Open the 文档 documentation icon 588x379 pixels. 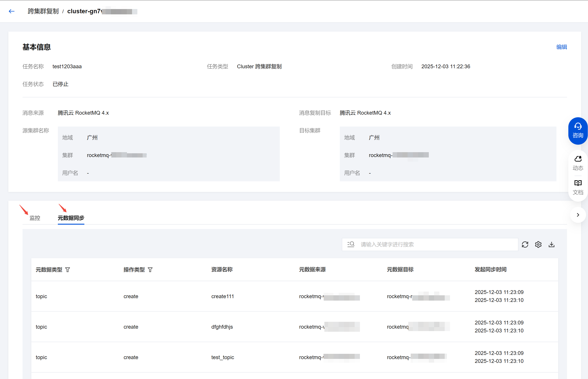[x=578, y=187]
